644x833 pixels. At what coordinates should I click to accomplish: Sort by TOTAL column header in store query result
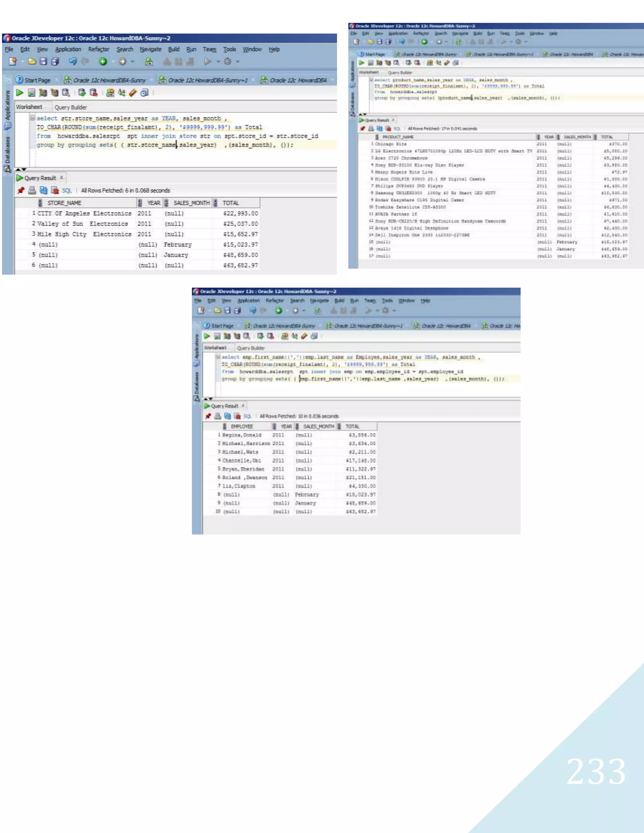[x=236, y=203]
